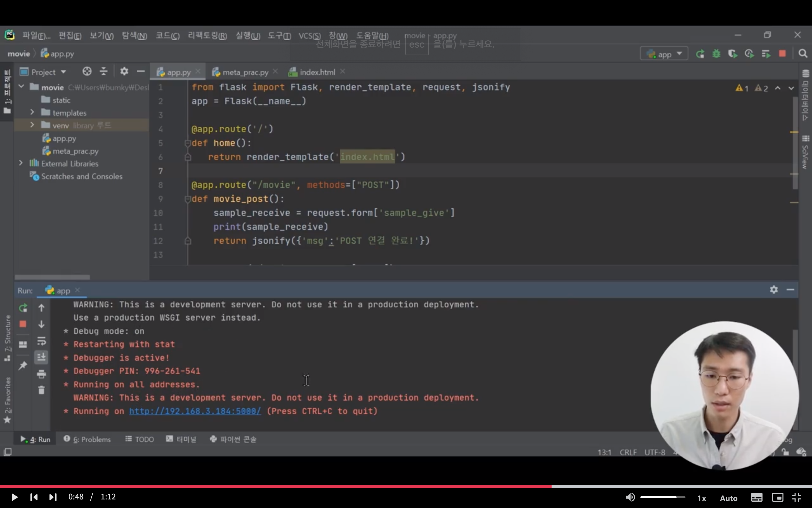This screenshot has height=508, width=812.
Task: Open Run panel settings gear
Action: (774, 290)
